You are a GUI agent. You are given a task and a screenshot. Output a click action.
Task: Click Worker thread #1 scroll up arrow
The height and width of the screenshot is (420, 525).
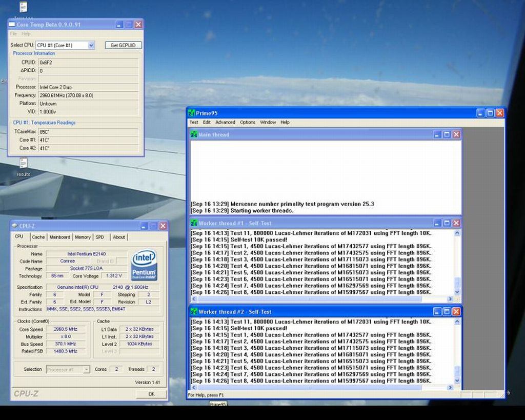click(x=457, y=233)
